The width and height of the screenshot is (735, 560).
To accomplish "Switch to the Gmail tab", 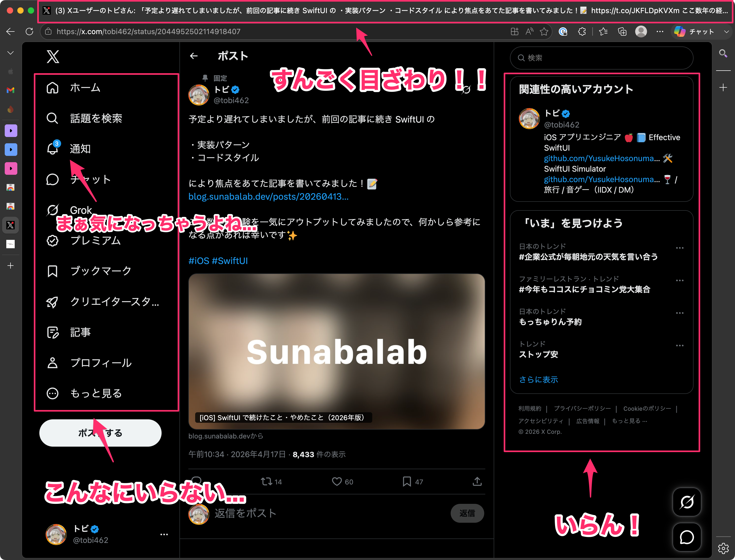I will pyautogui.click(x=11, y=90).
